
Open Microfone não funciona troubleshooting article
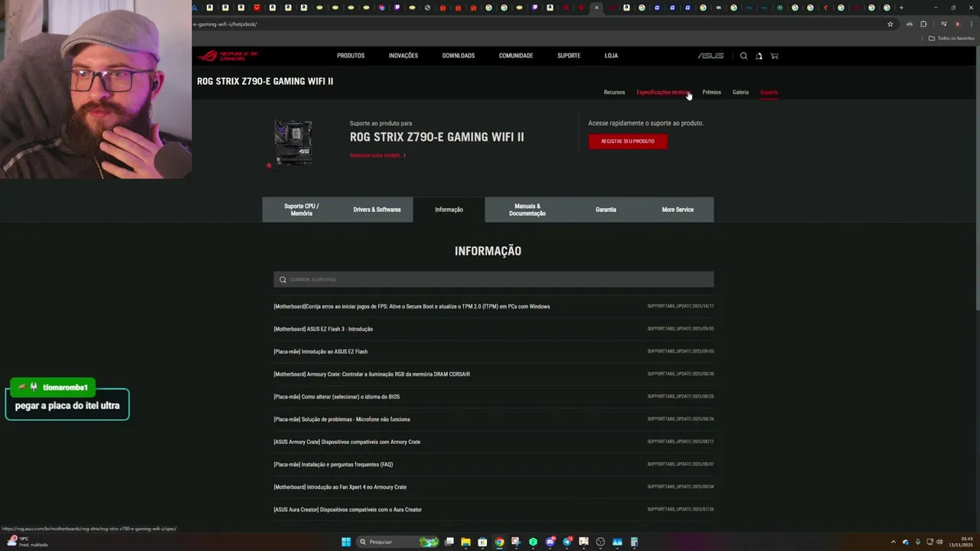341,419
